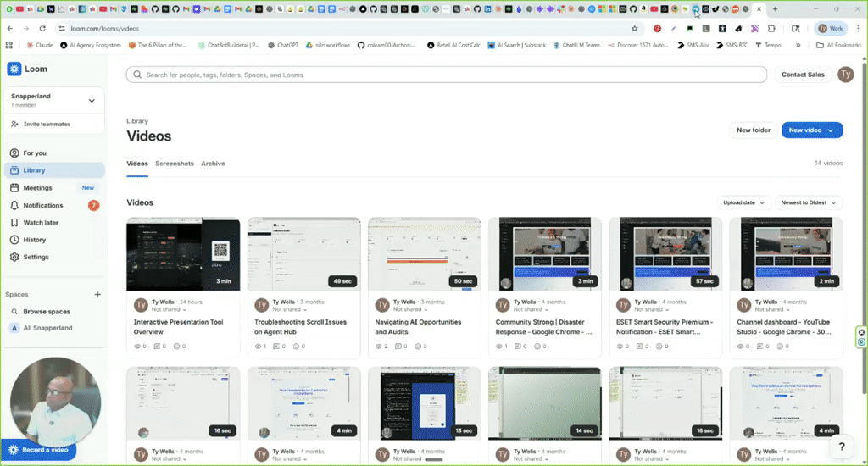
Task: Click the Loom logo in the sidebar
Action: (27, 69)
